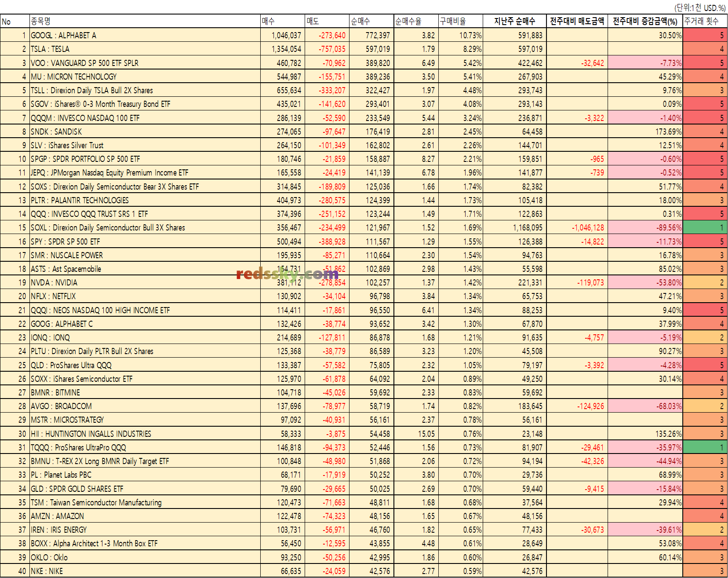Select the IONQ : IONQ cell

click(145, 337)
